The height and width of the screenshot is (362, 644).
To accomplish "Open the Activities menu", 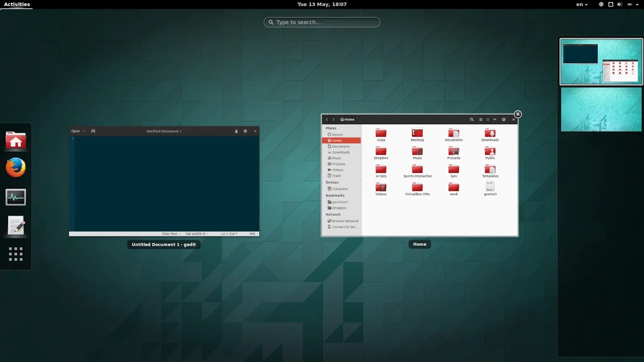I will [x=16, y=4].
